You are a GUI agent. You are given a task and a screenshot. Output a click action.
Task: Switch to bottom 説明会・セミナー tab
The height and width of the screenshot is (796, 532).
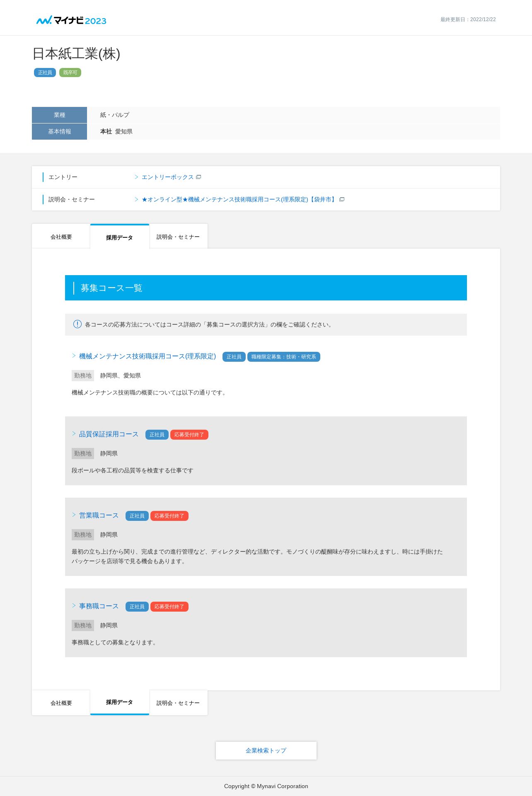tap(178, 703)
